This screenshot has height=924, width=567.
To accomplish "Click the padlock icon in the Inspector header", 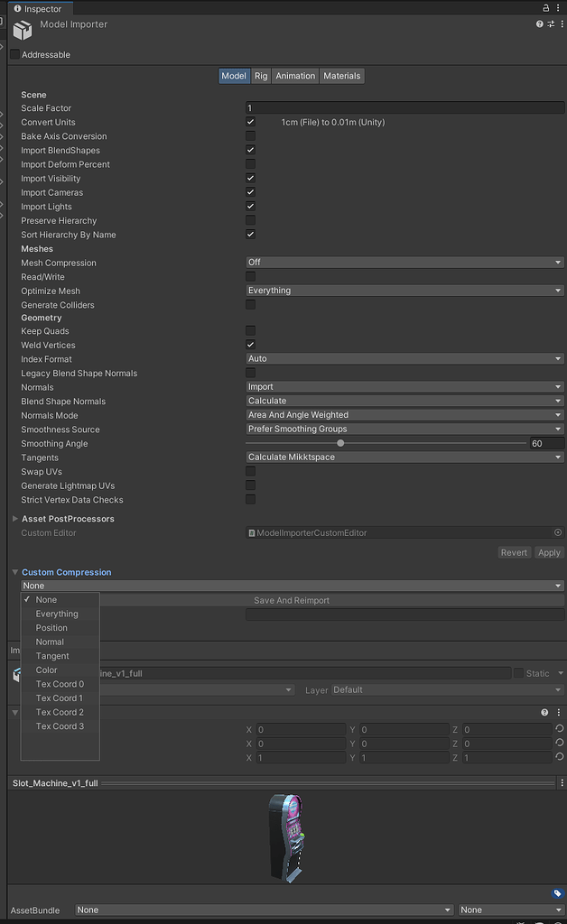I will coord(544,7).
